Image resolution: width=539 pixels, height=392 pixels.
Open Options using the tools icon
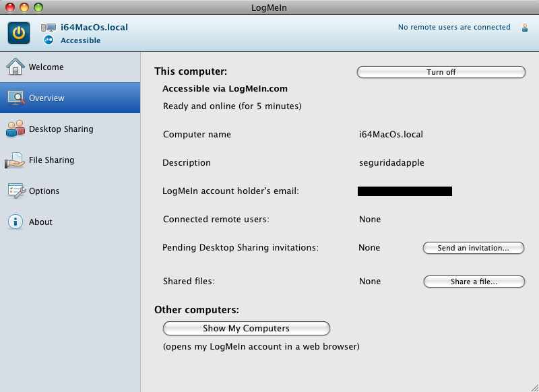(x=15, y=191)
